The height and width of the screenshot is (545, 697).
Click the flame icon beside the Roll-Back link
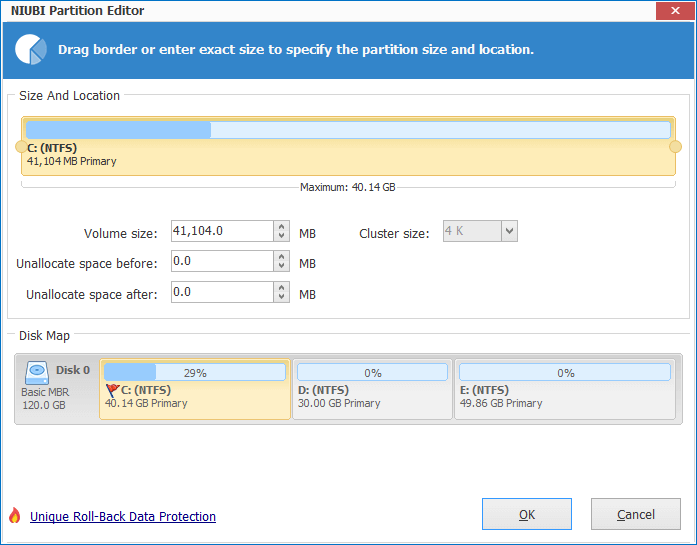tap(15, 516)
